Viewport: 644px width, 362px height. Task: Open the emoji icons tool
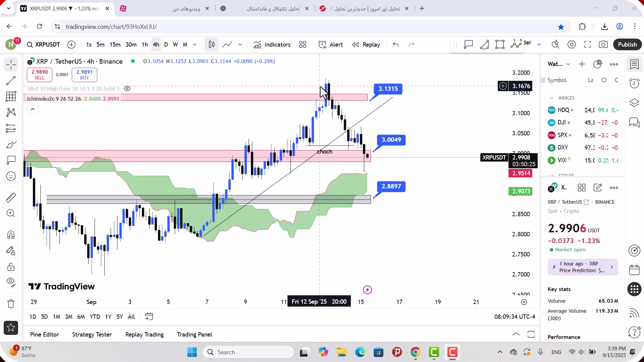(11, 176)
